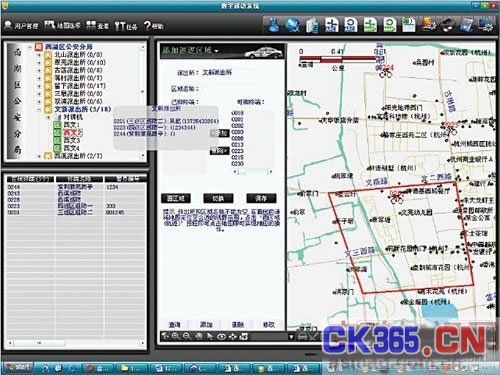The width and height of the screenshot is (500, 375).
Task: Click the zoom-in magnifier on map toolbar
Action: pyautogui.click(x=176, y=336)
